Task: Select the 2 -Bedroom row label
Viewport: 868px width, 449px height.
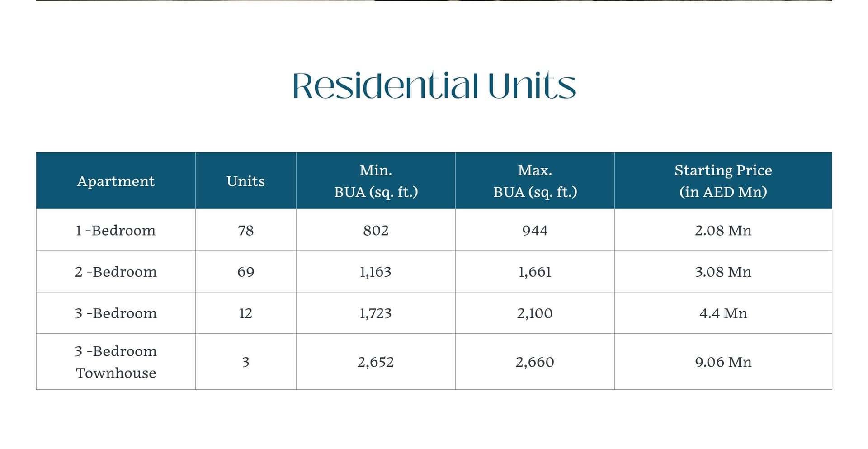Action: 116,272
